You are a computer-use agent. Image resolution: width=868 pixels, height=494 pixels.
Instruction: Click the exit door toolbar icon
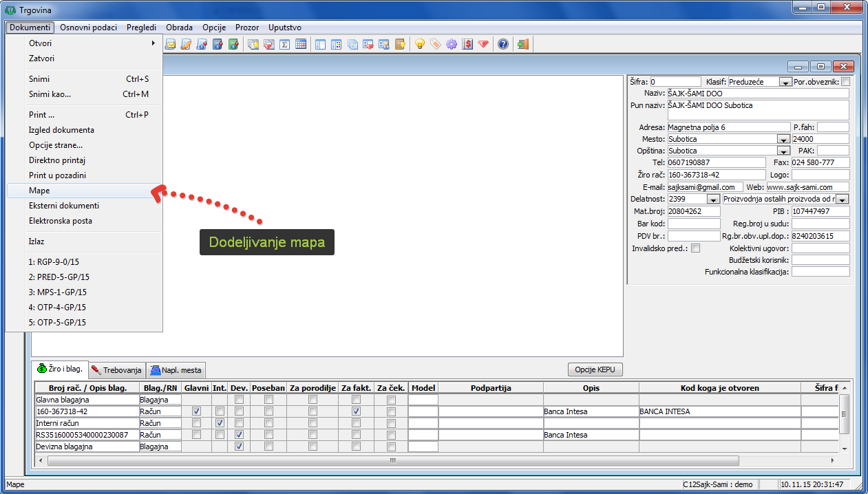(523, 44)
